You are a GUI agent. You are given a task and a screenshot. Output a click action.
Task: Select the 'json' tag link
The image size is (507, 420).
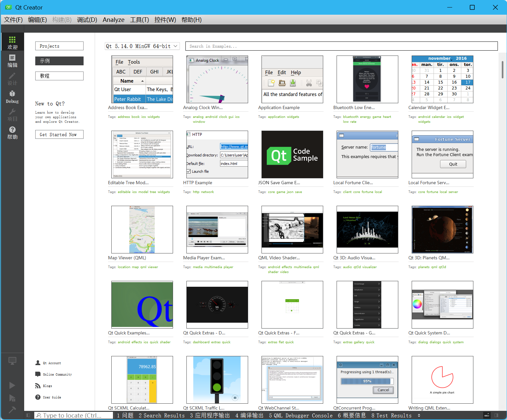tap(290, 192)
